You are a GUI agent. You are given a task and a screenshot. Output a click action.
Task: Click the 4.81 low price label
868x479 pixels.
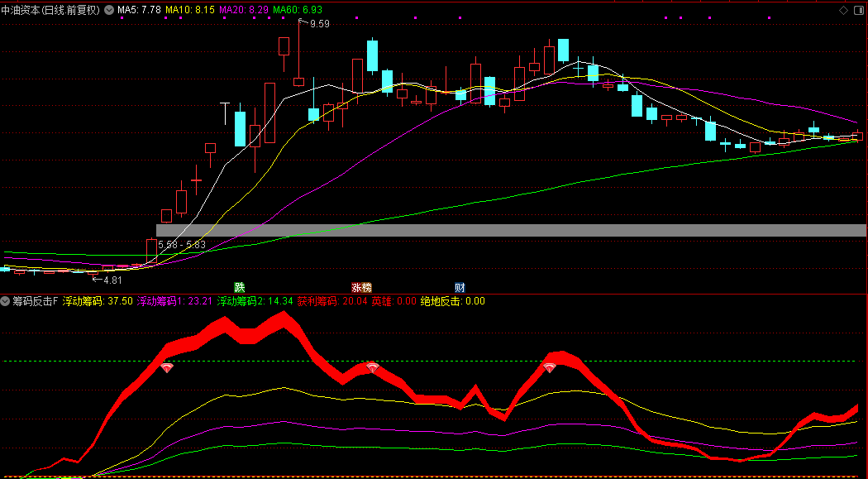112,280
